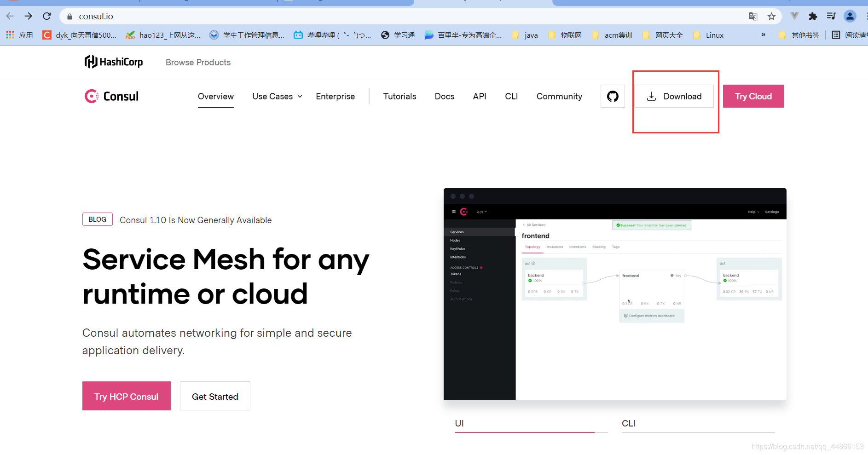This screenshot has height=455, width=868.
Task: Open the Enterprise page
Action: coord(335,96)
